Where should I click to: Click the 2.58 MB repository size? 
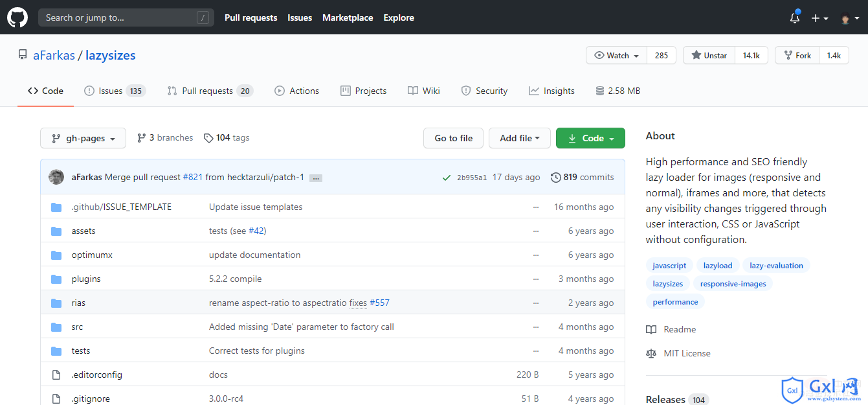618,91
